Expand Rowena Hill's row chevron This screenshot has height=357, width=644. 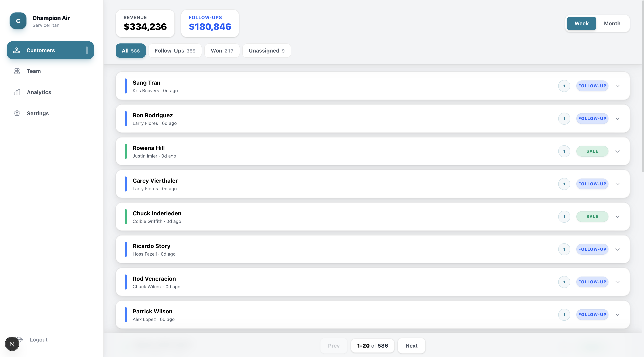[x=618, y=151]
